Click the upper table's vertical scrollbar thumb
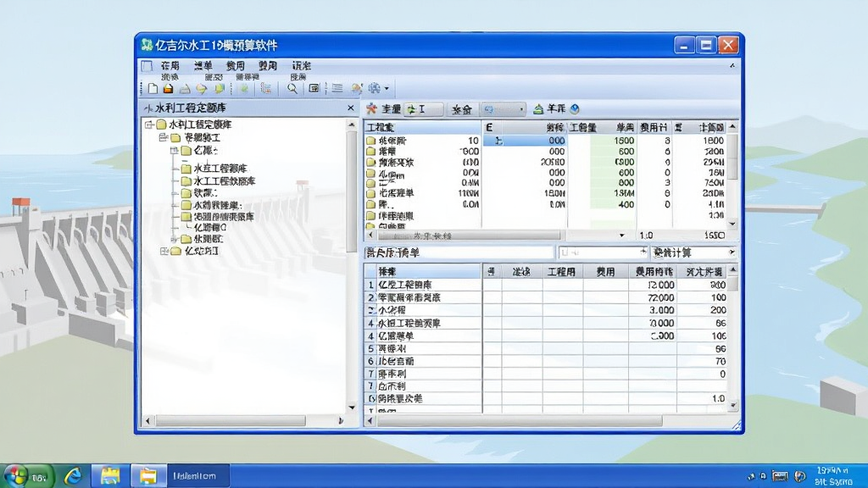The width and height of the screenshot is (868, 488). point(732,157)
